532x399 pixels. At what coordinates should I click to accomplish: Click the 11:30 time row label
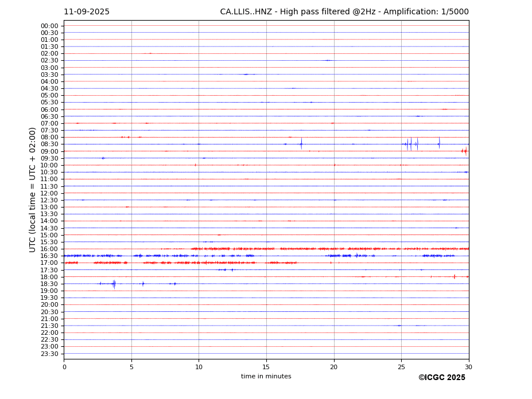pyautogui.click(x=49, y=186)
